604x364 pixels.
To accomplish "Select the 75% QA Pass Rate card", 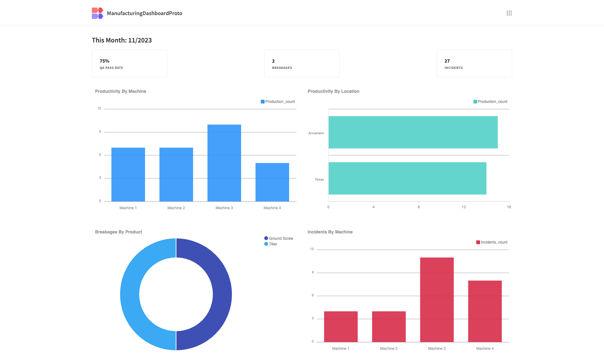I will 130,64.
